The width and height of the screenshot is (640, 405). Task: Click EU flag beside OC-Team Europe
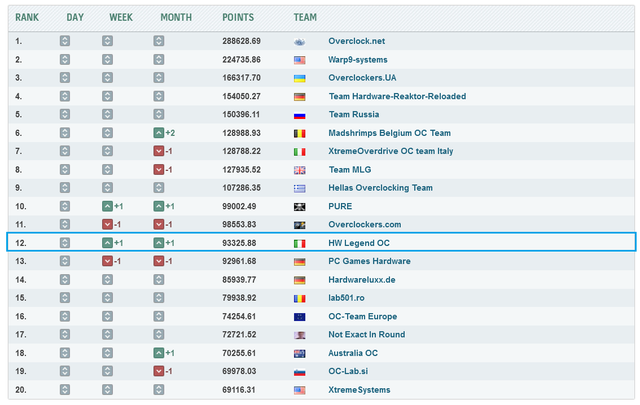coord(300,317)
